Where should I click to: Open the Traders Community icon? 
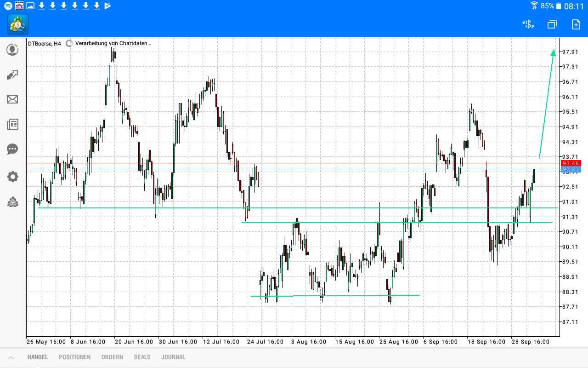[12, 202]
